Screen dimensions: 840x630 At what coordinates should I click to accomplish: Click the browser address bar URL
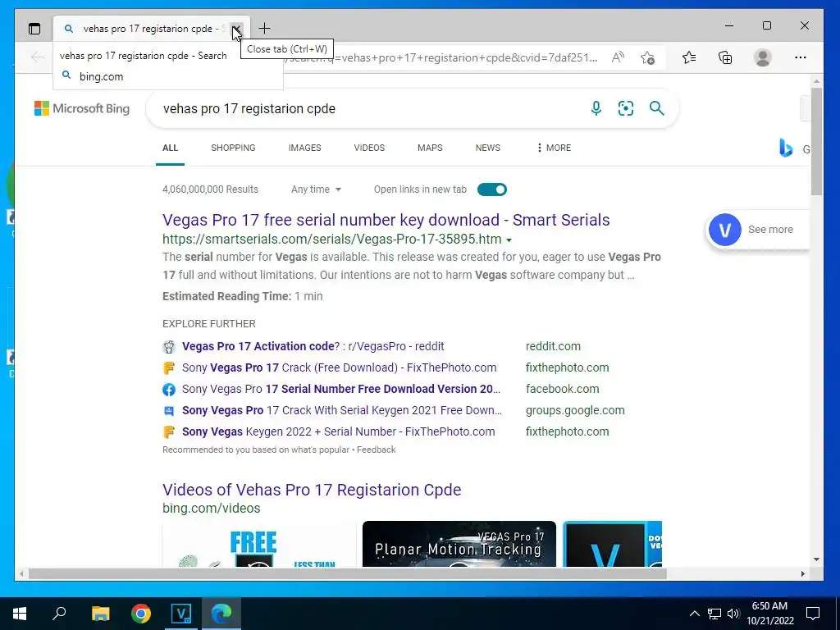click(440, 58)
